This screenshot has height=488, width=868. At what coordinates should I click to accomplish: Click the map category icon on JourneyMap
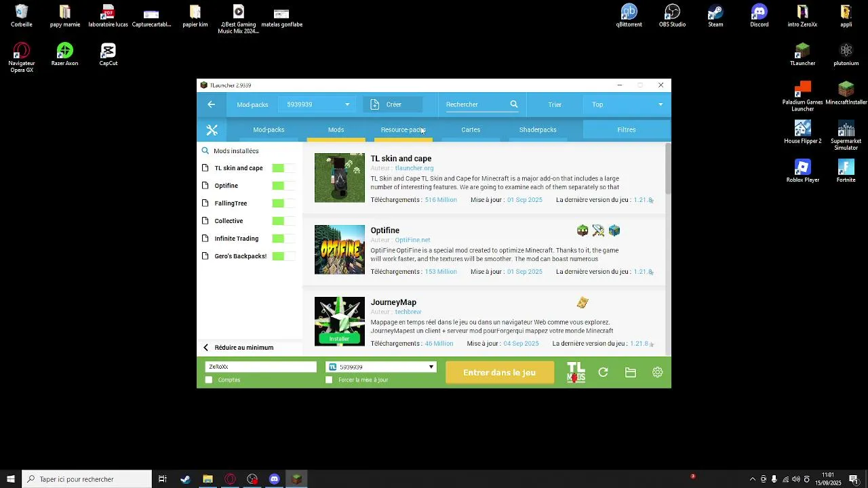click(x=583, y=303)
